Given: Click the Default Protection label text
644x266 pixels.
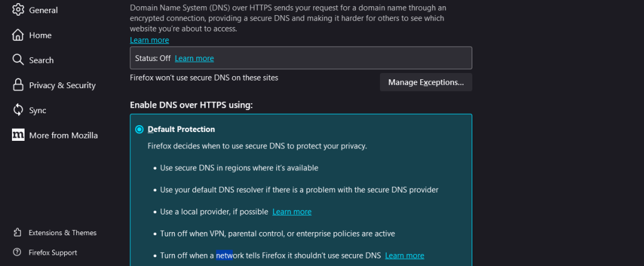Looking at the screenshot, I should click(x=181, y=130).
